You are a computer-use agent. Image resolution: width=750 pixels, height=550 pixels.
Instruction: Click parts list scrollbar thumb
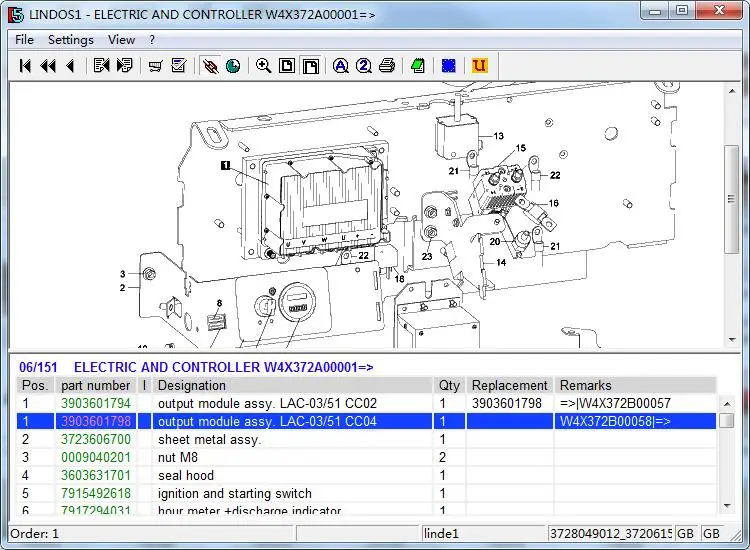(x=727, y=421)
